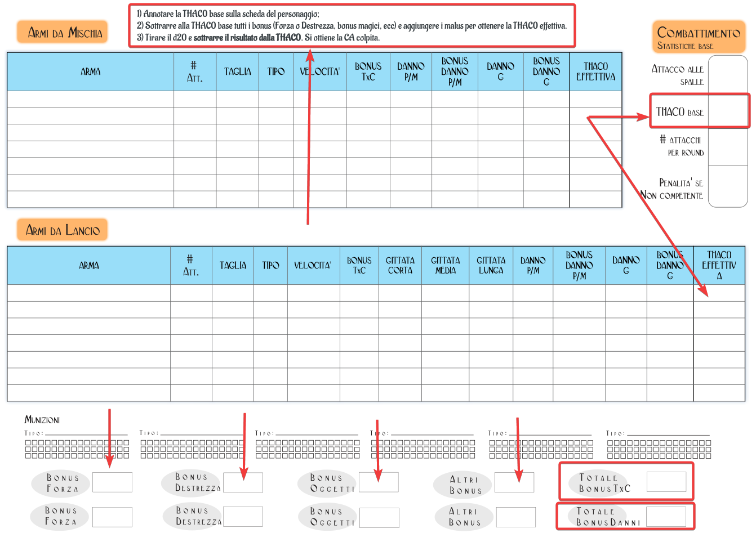Click the Gittata Corta column header
756x533 pixels.
pyautogui.click(x=400, y=265)
